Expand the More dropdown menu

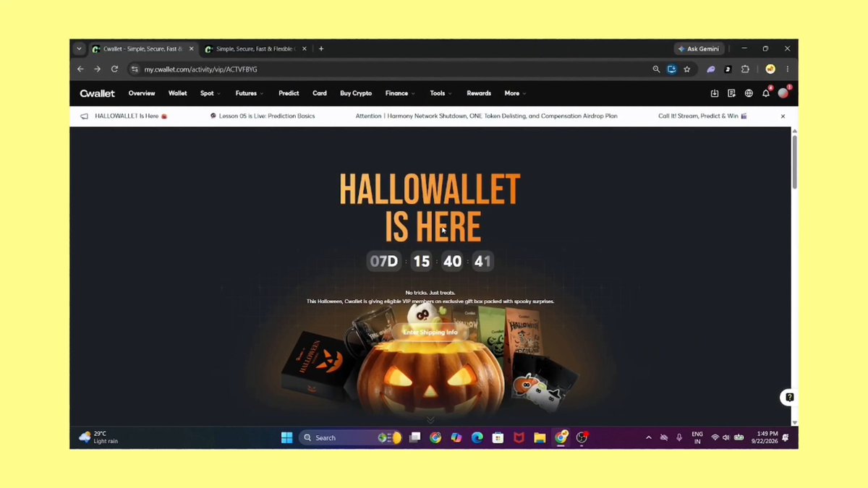tap(515, 93)
